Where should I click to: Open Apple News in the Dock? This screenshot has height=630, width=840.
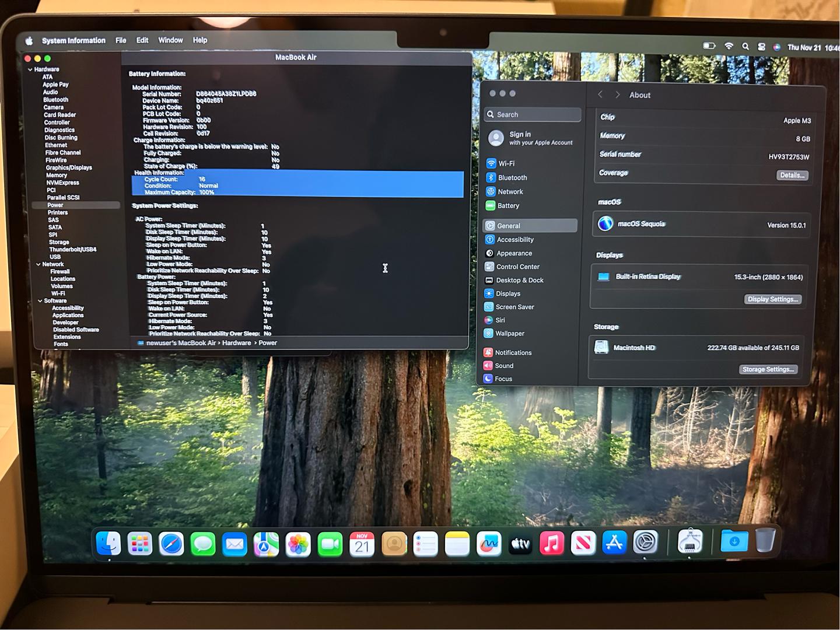(x=583, y=544)
